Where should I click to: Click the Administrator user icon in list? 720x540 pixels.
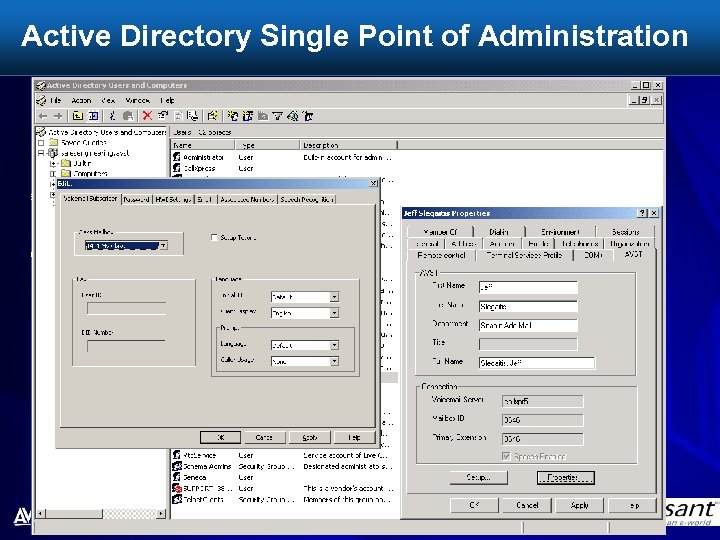[x=177, y=157]
